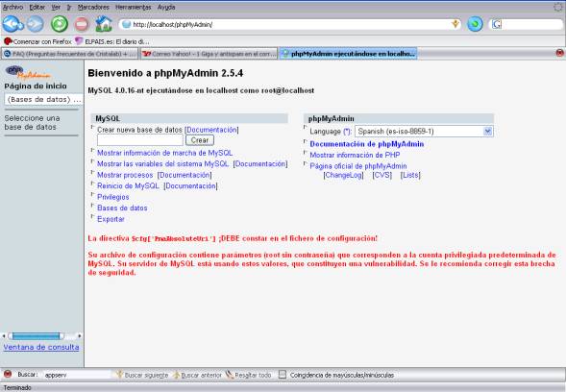Open Documentación link beside system variables
The height and width of the screenshot is (392, 566).
coord(260,164)
